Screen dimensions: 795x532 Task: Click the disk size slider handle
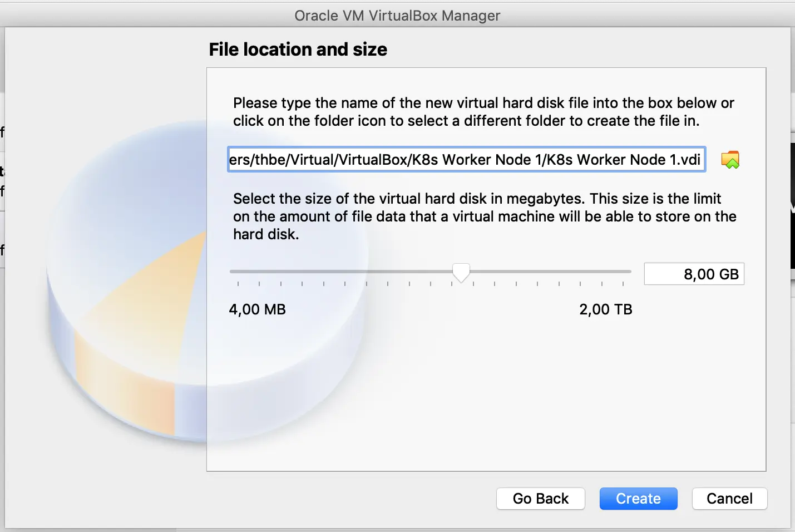tap(461, 273)
